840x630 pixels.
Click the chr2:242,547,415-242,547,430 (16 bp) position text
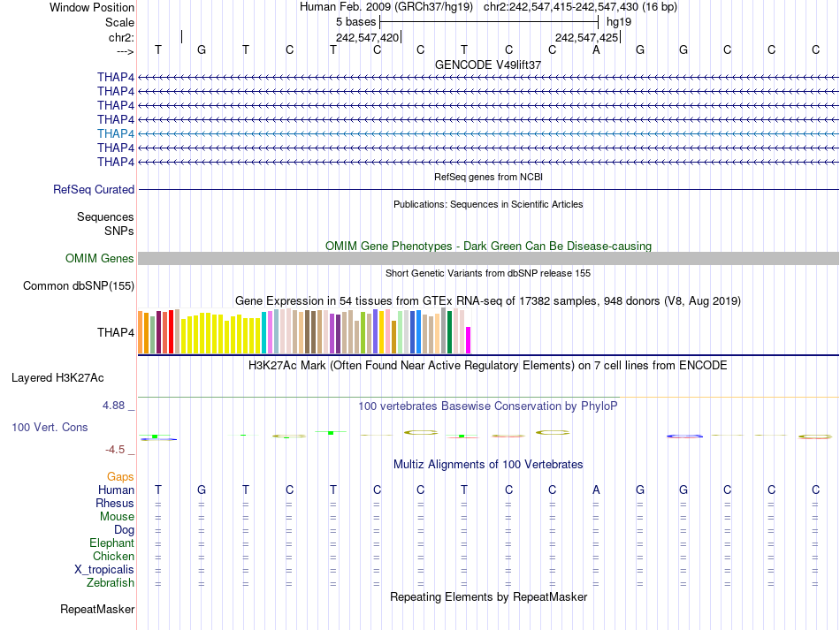point(580,7)
